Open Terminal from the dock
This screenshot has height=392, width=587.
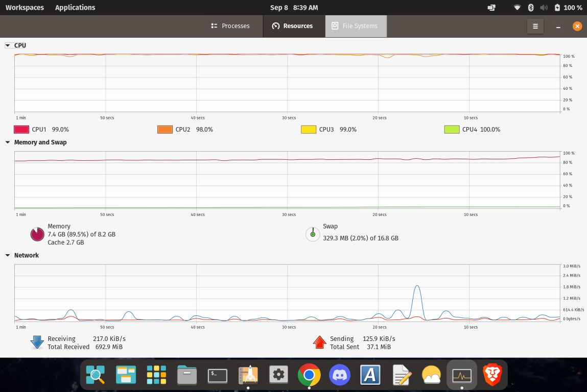coord(218,376)
